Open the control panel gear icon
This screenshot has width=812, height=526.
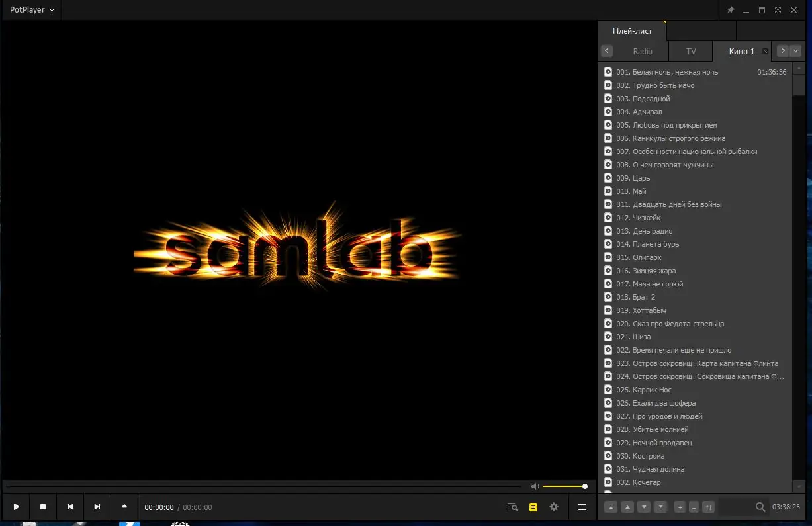point(554,507)
